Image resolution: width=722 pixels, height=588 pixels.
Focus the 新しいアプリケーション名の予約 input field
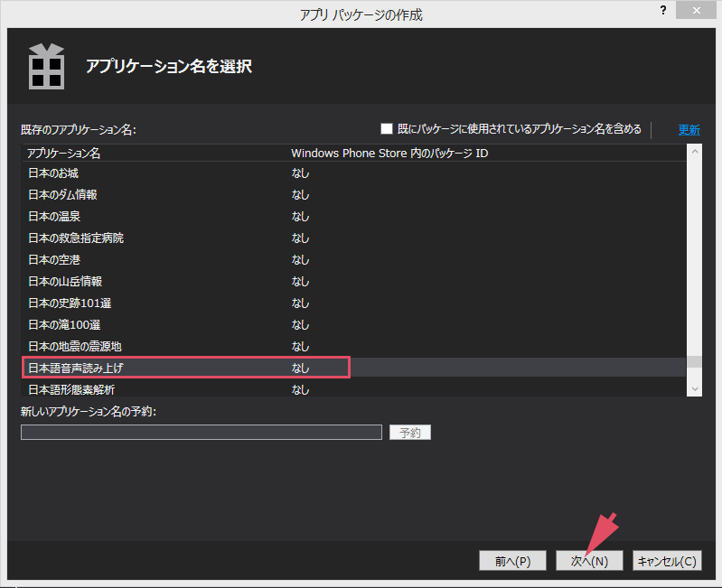tap(202, 433)
